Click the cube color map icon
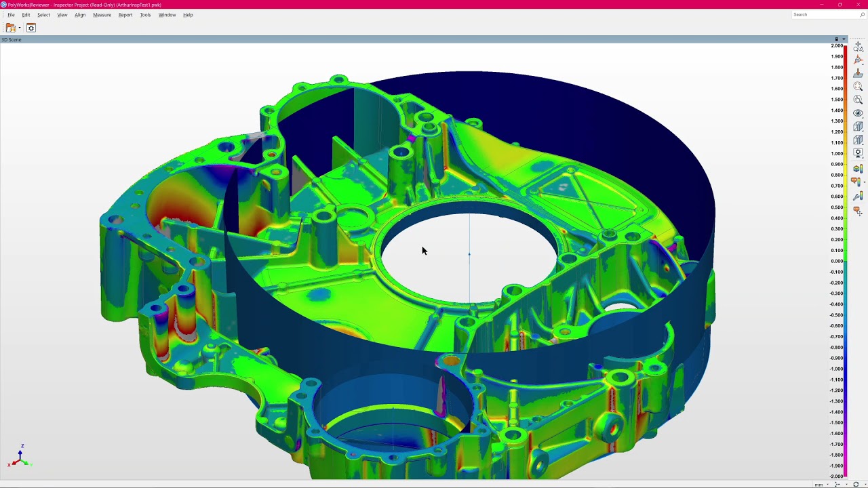 coord(858,169)
